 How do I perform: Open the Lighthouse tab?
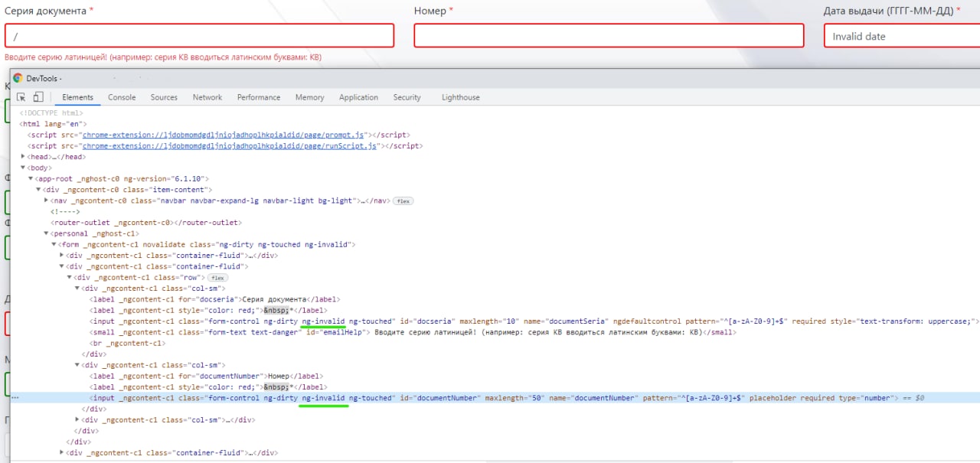coord(461,97)
